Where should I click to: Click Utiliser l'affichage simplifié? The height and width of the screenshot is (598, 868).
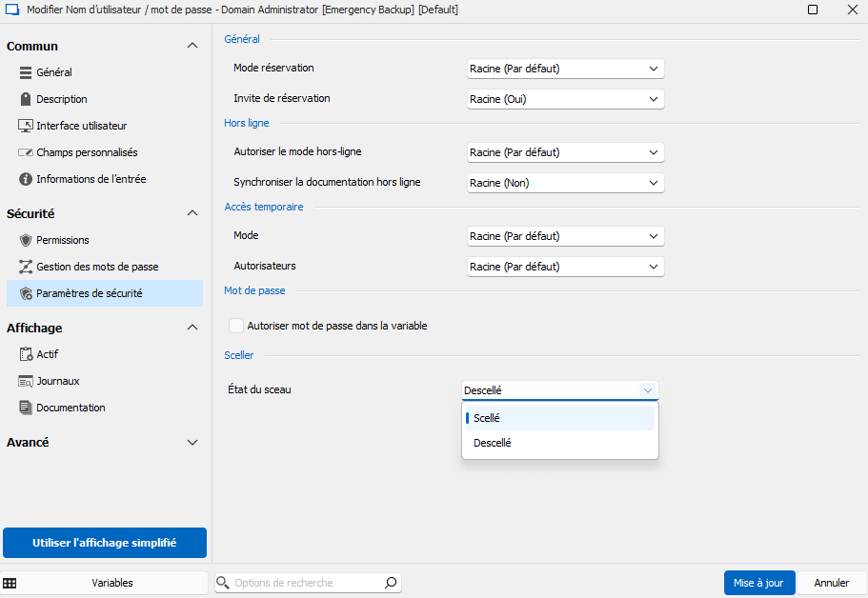click(x=104, y=542)
